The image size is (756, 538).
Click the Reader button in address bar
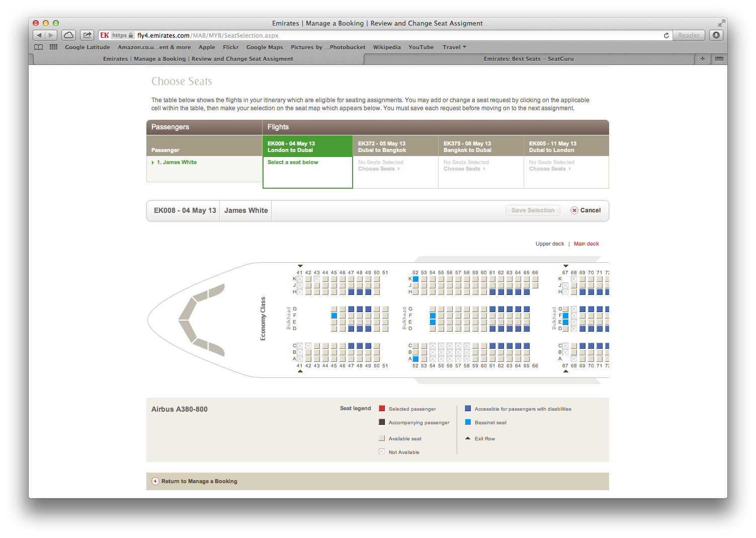pos(689,35)
